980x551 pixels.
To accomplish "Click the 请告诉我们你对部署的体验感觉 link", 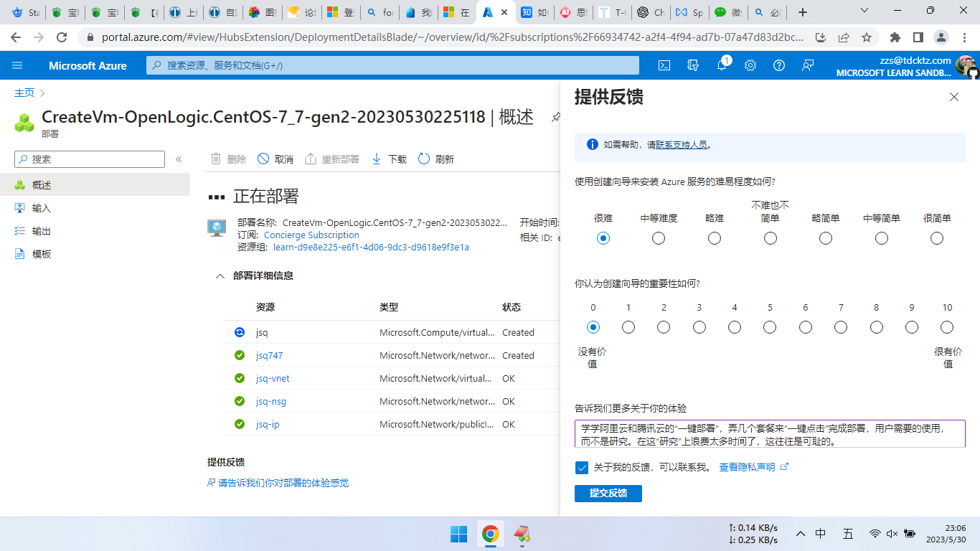I will point(278,483).
